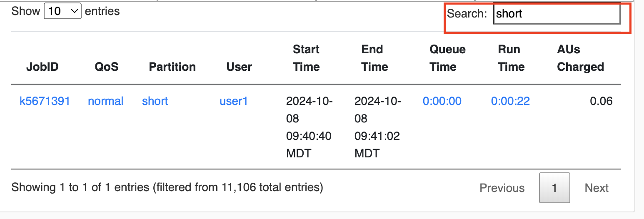Click the Search input field
Image resolution: width=644 pixels, height=219 pixels.
click(557, 14)
